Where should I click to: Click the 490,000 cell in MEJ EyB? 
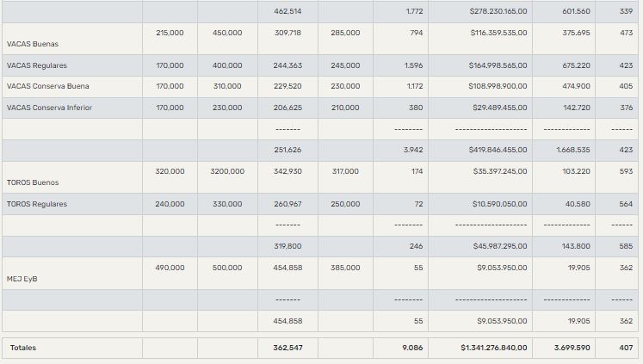pos(170,268)
